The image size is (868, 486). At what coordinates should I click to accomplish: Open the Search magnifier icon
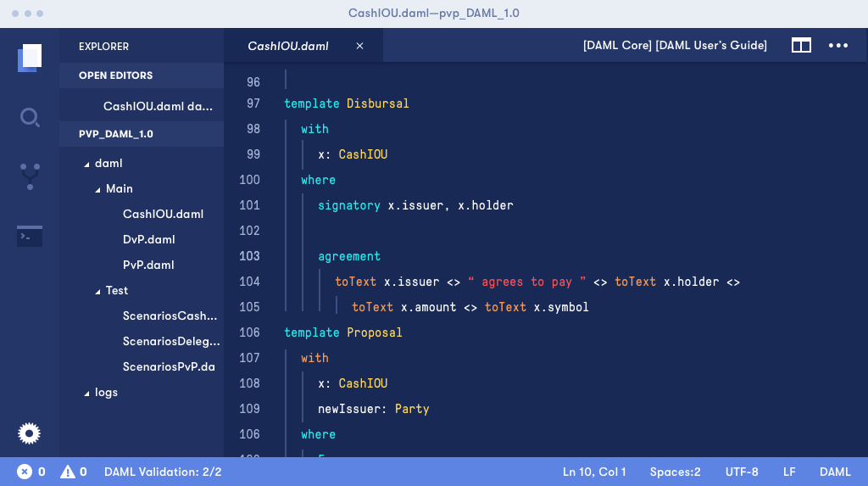(30, 117)
